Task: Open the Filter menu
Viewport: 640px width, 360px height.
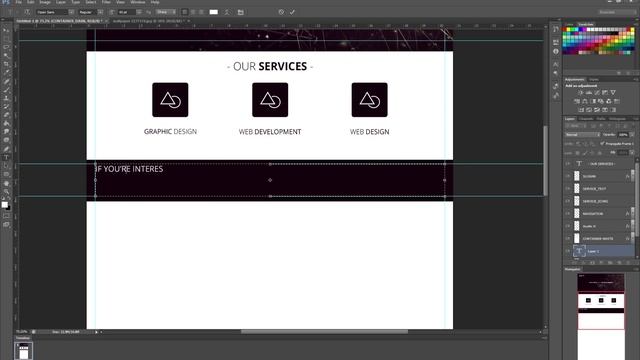Action: (x=106, y=2)
